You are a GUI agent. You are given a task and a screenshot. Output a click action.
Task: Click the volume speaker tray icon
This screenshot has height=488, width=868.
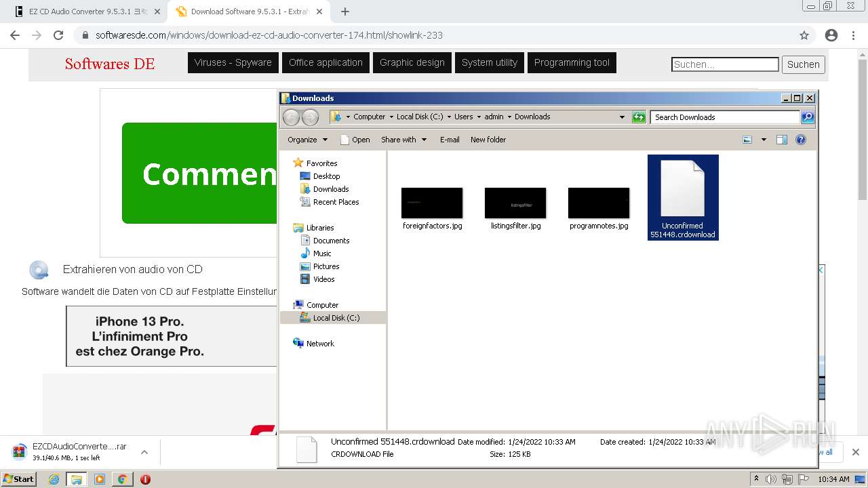click(x=771, y=479)
